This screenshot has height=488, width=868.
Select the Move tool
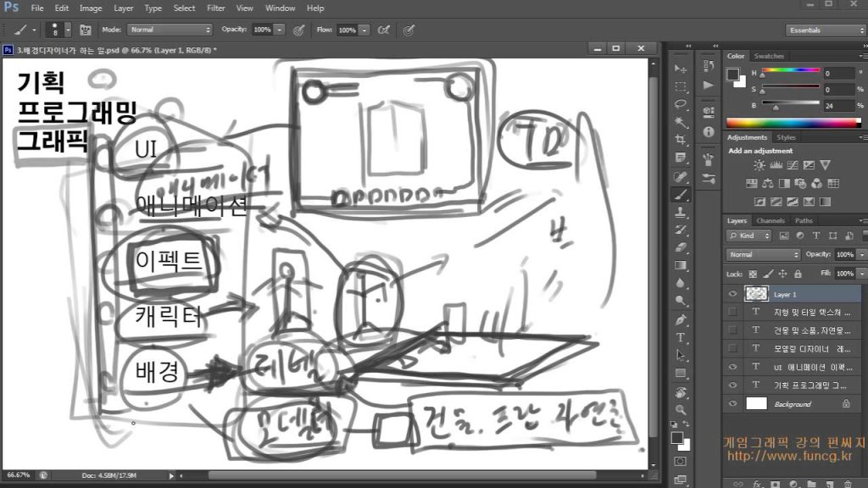[x=680, y=69]
